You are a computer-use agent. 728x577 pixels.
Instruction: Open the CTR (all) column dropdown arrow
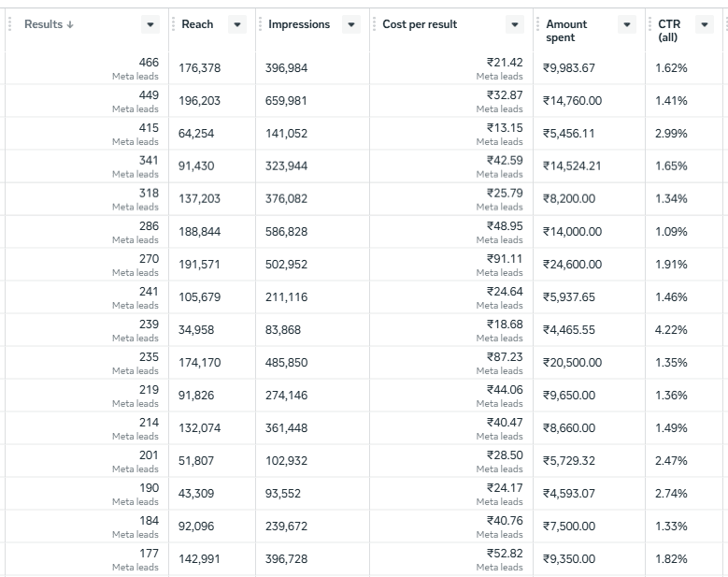(705, 24)
